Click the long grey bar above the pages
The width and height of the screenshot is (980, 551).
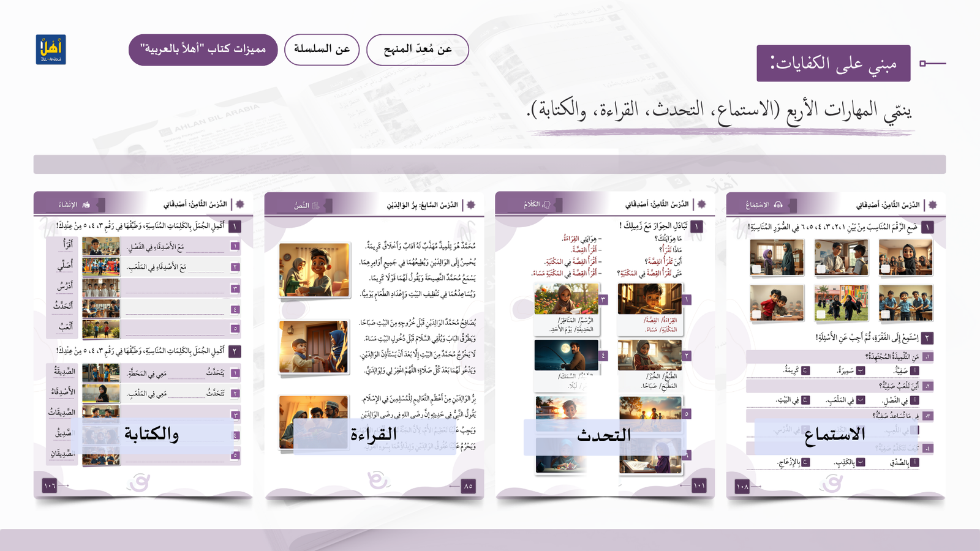pos(489,164)
